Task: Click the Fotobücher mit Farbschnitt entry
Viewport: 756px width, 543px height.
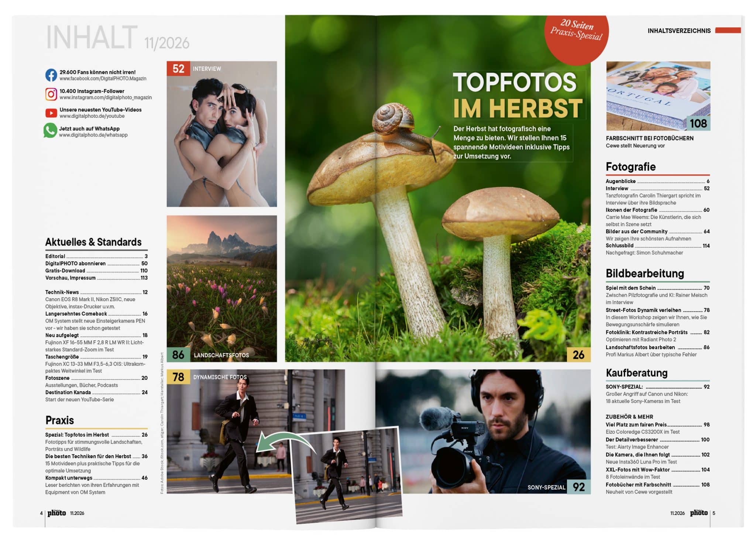Action: (657, 485)
